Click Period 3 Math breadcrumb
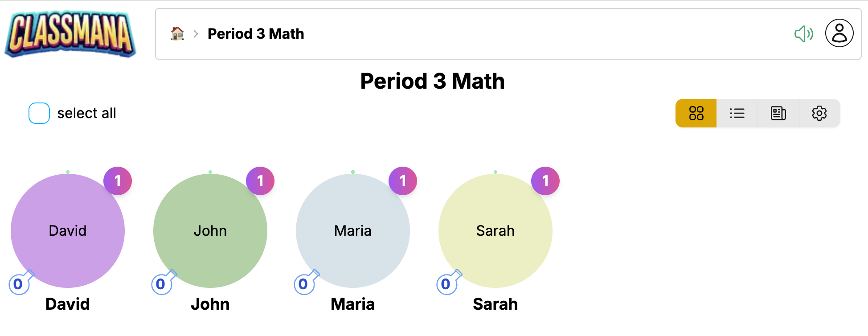 (256, 34)
